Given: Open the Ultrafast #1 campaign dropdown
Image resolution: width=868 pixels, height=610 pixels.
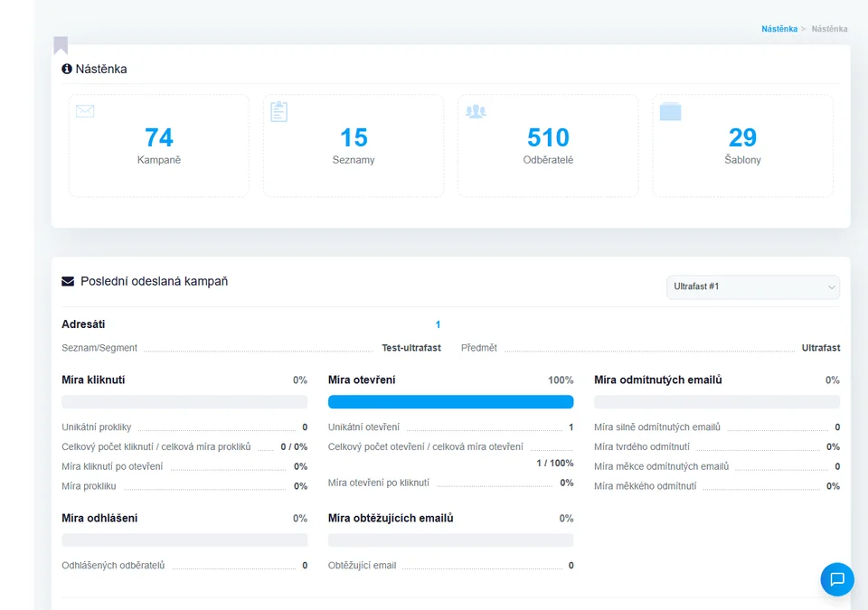Looking at the screenshot, I should pos(752,286).
